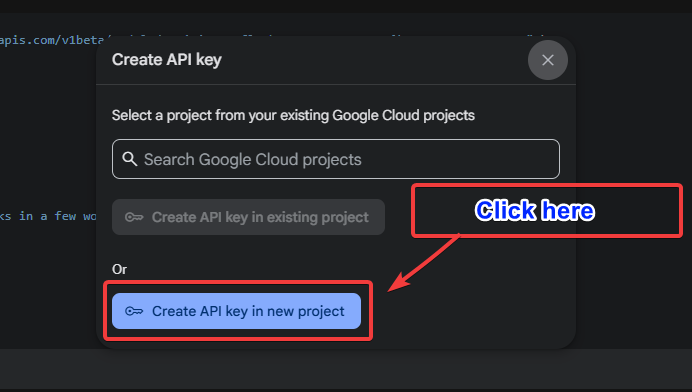Image resolution: width=692 pixels, height=392 pixels.
Task: Choose Create API key in new project
Action: 237,311
